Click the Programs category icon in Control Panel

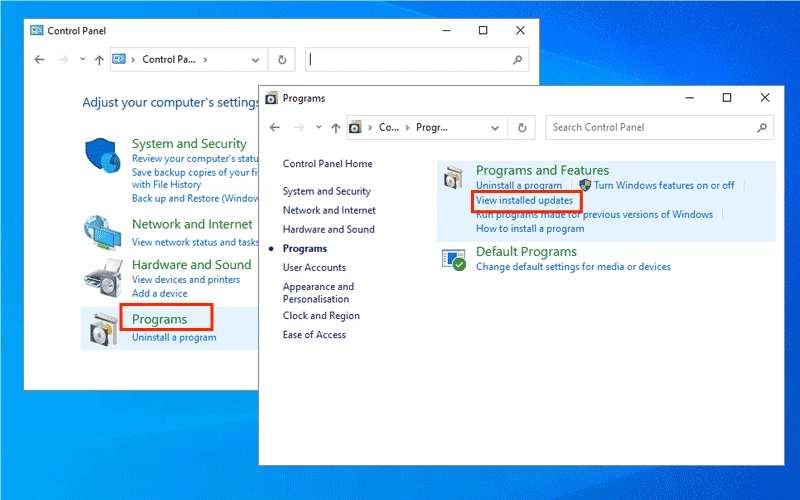click(x=104, y=329)
